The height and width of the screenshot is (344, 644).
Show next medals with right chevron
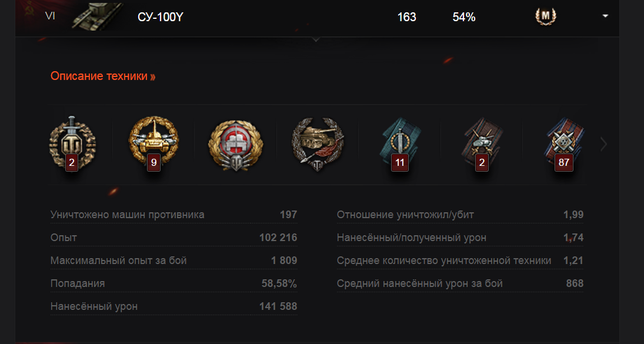tap(603, 145)
